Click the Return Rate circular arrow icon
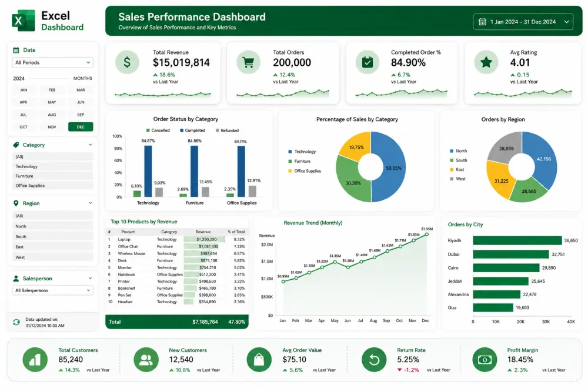This screenshot has height=392, width=588. click(374, 360)
